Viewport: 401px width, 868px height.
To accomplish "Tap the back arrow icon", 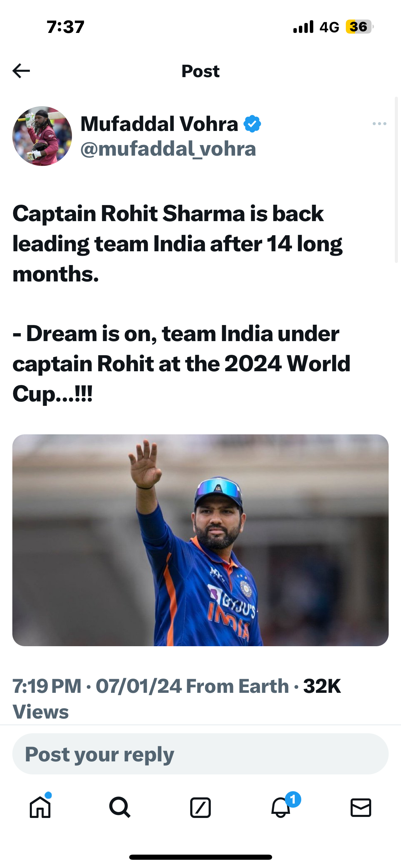I will click(21, 71).
